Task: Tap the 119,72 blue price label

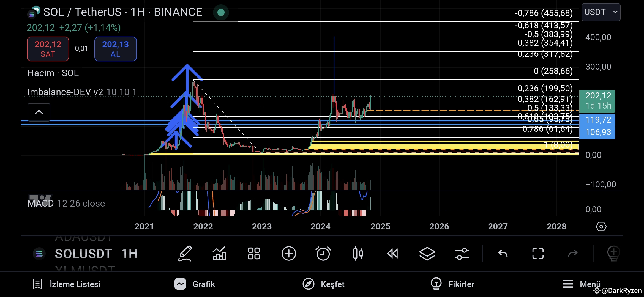Action: [597, 120]
